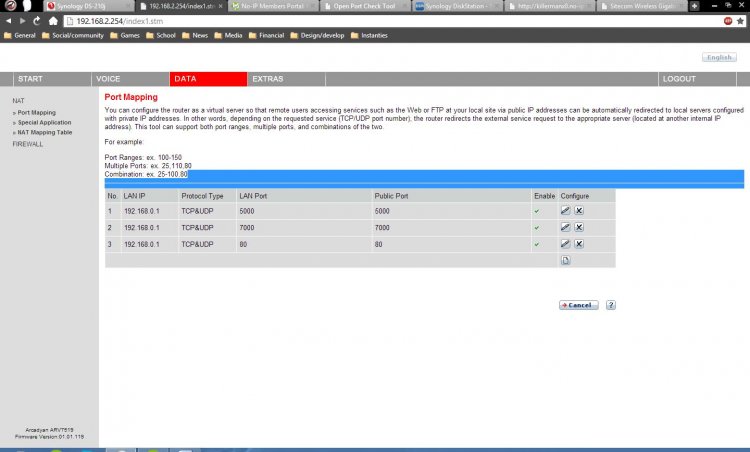Expand the FIREWALL sidebar section

(x=27, y=144)
